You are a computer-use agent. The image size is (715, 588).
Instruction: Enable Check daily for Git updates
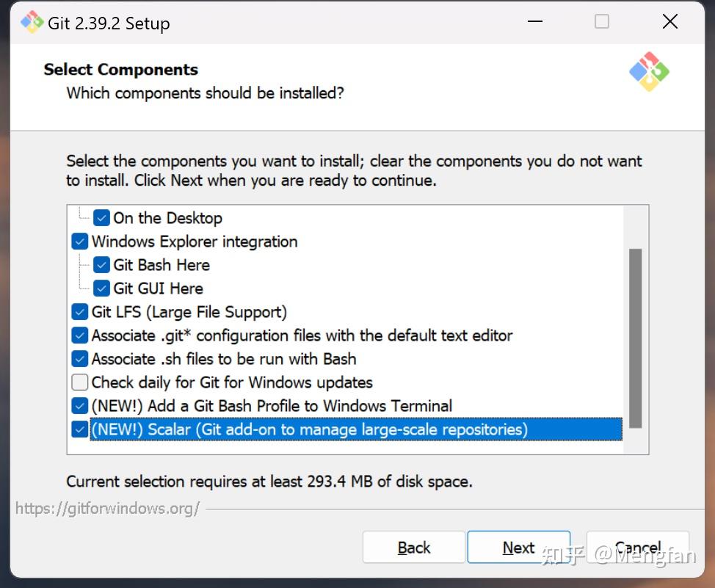click(80, 382)
